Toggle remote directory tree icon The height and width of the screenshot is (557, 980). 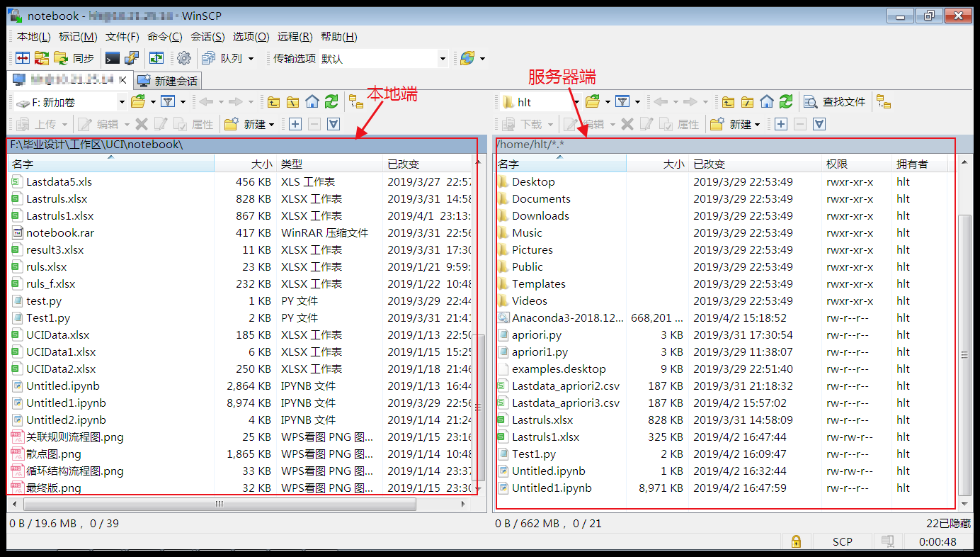[884, 102]
